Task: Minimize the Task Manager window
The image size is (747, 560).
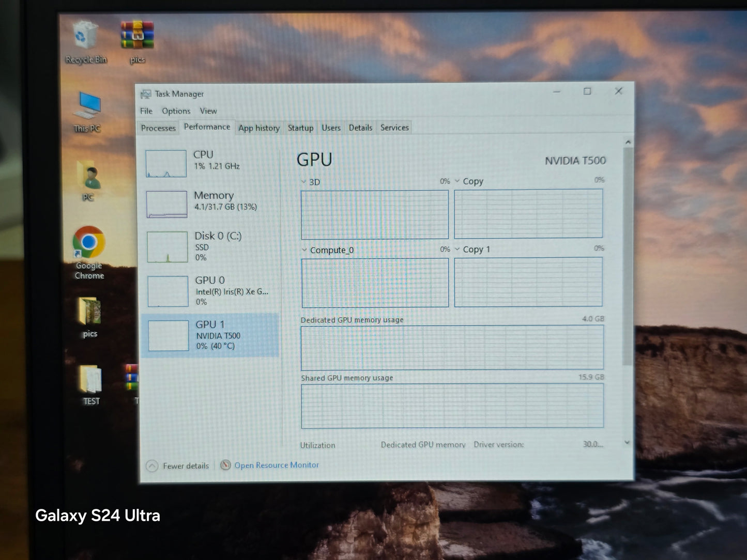Action: tap(557, 92)
